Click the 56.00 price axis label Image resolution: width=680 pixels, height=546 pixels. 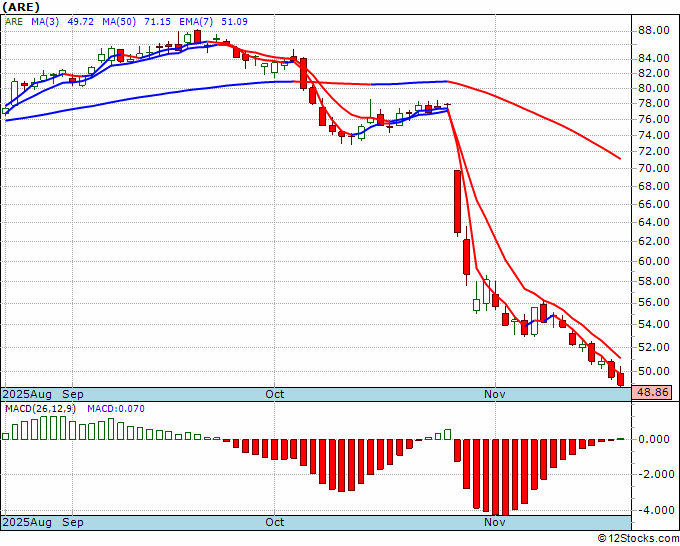tap(654, 302)
